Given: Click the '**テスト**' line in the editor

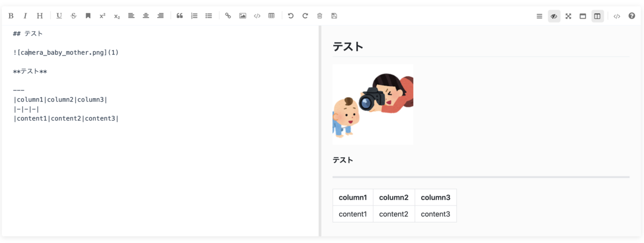Looking at the screenshot, I should pyautogui.click(x=30, y=71).
